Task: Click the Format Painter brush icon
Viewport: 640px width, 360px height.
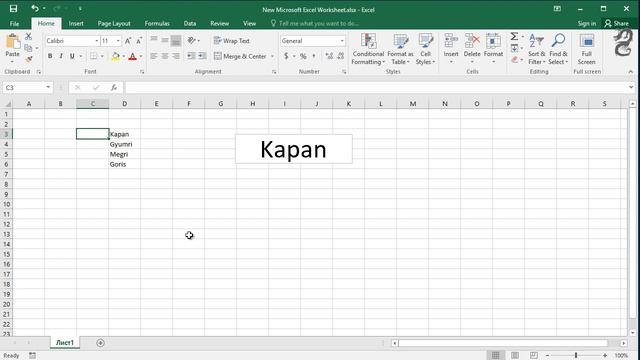Action: pos(28,59)
